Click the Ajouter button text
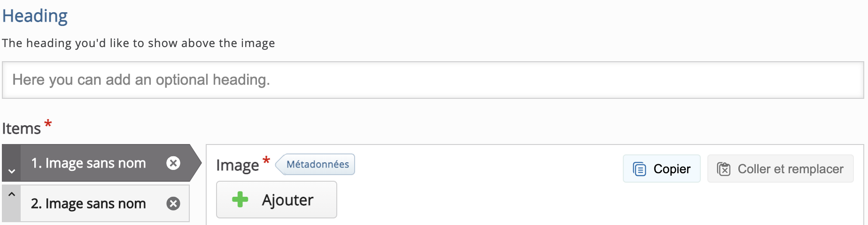Screen dimensions: 868x225 287,200
